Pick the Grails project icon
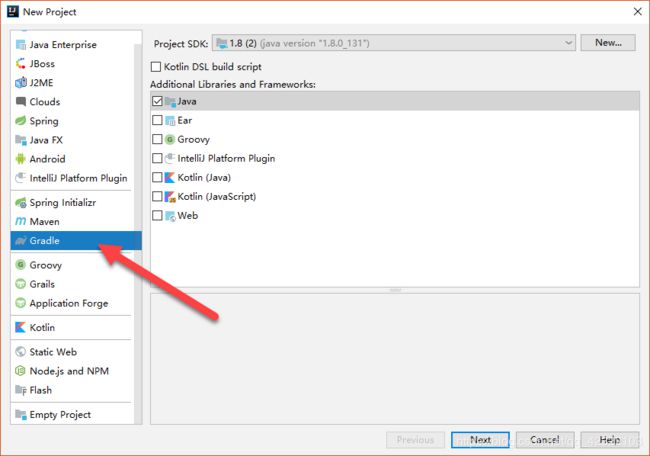Screen dimensions: 650x456 coord(21,284)
